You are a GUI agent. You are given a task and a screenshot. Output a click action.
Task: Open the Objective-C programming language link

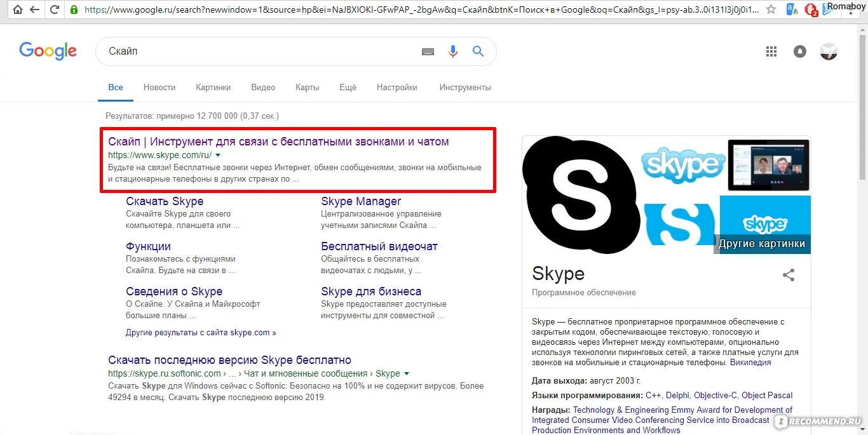point(715,395)
